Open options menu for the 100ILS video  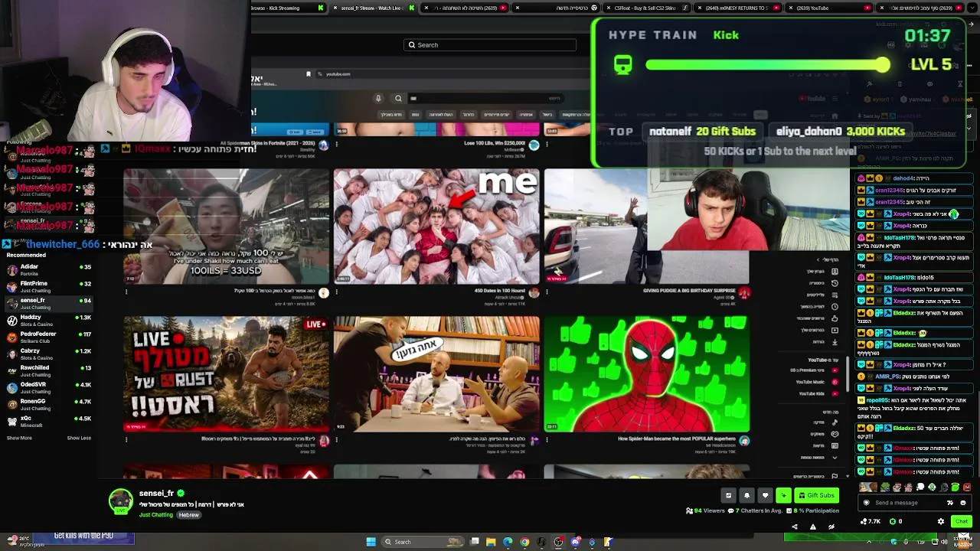click(x=127, y=292)
